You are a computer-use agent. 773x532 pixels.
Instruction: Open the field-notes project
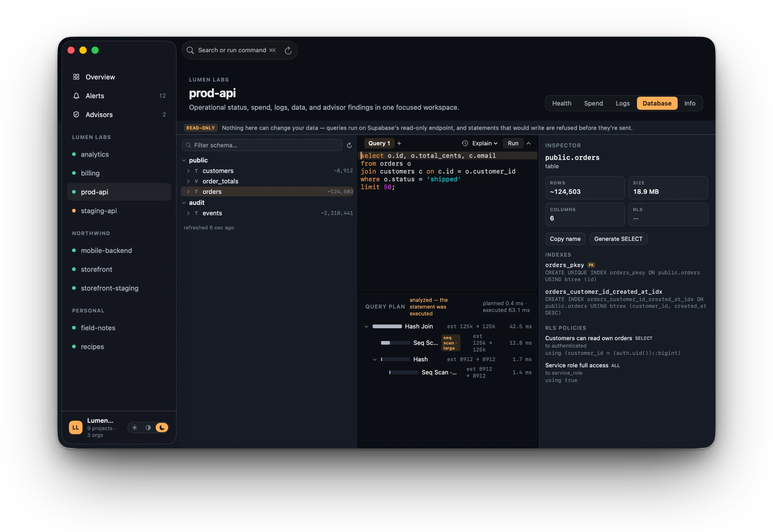coord(119,328)
